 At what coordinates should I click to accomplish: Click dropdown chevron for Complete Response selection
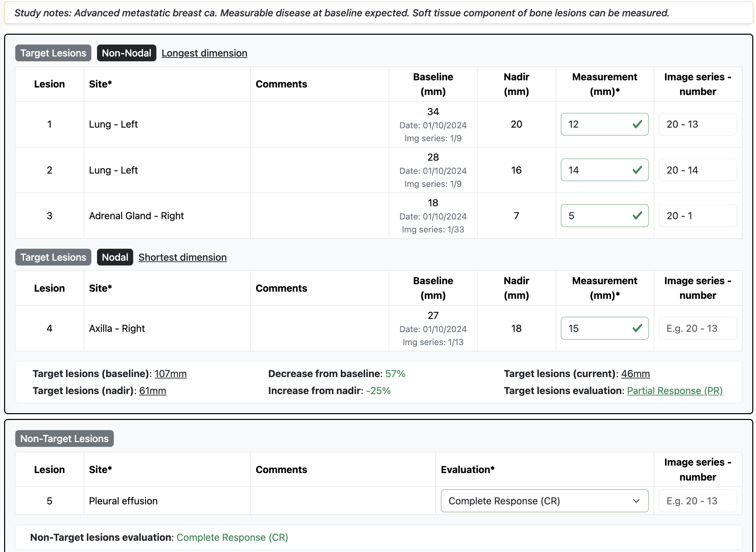(636, 501)
